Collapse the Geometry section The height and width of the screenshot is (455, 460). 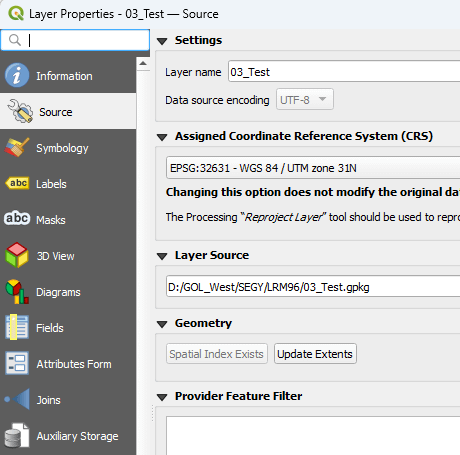coord(162,324)
